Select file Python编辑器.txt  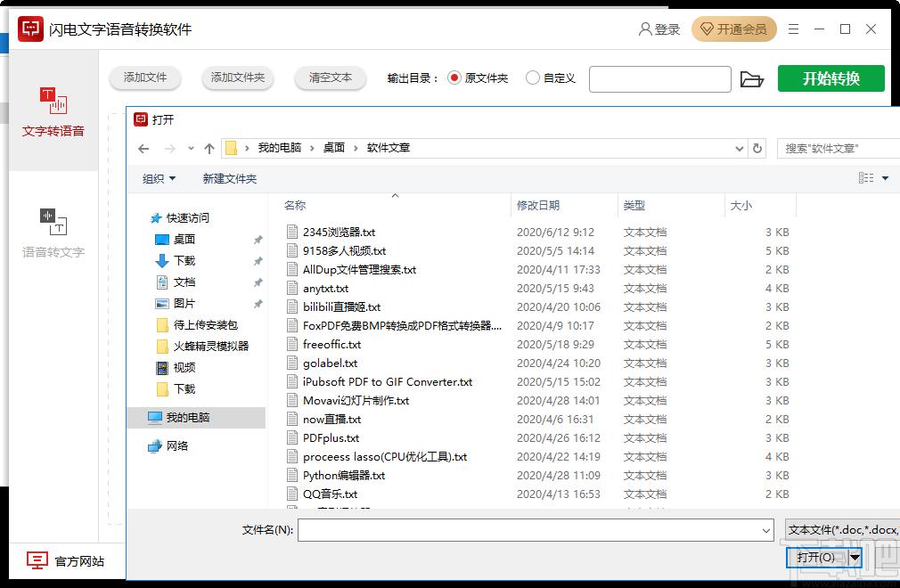pos(344,475)
